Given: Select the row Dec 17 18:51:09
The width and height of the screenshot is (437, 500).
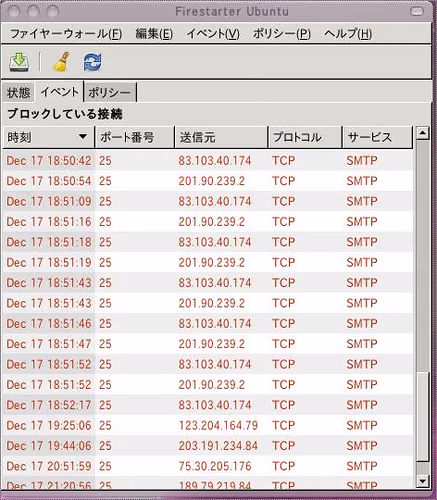Looking at the screenshot, I should click(x=208, y=201).
